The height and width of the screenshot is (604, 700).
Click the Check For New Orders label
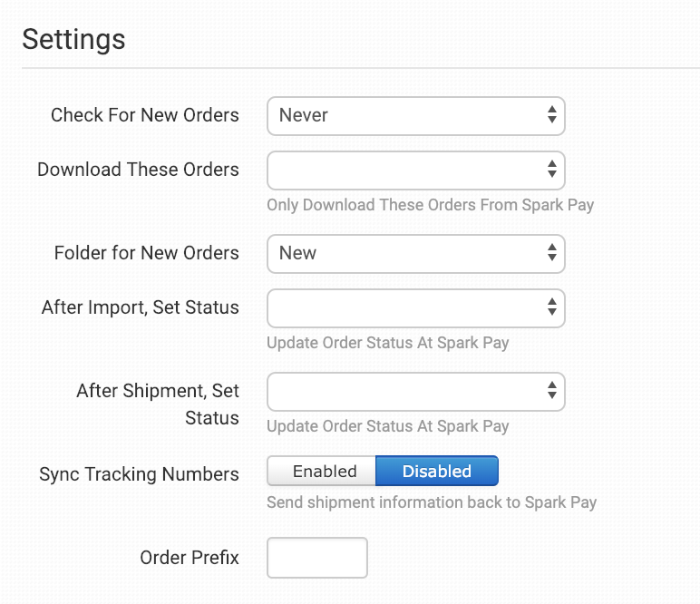click(x=145, y=115)
